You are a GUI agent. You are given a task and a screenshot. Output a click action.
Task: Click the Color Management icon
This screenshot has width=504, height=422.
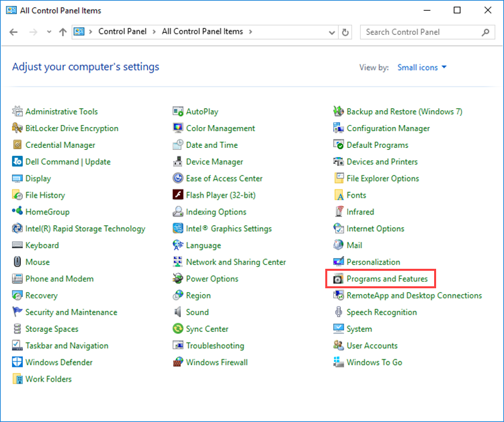(x=178, y=128)
